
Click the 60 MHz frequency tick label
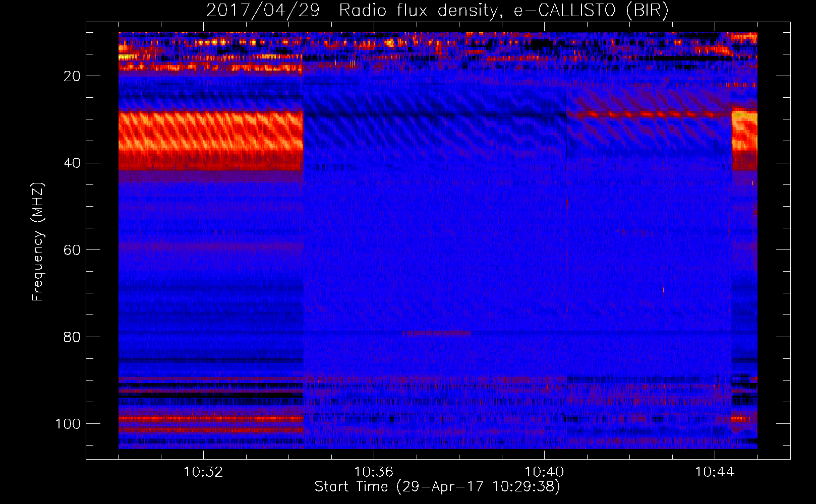tap(72, 250)
